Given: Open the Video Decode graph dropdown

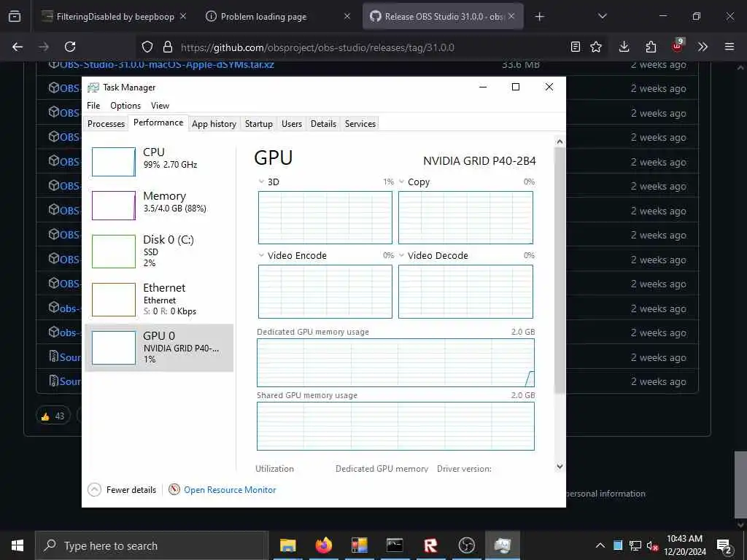Looking at the screenshot, I should click(x=402, y=255).
